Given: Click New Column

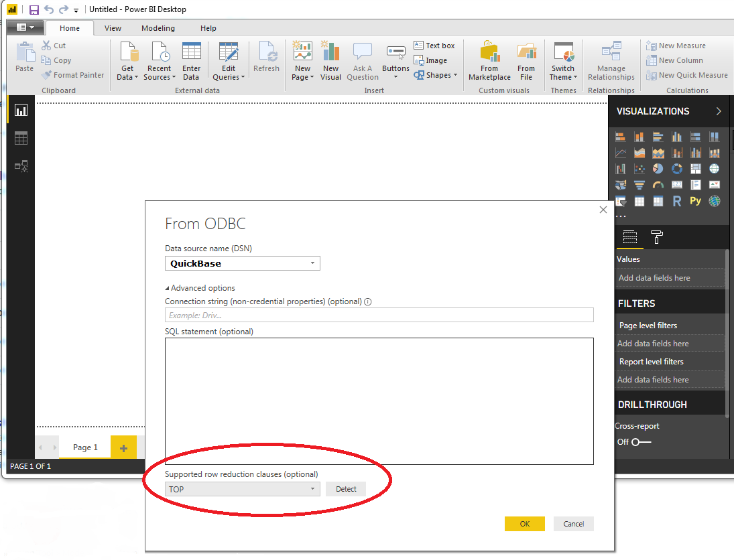Looking at the screenshot, I should tap(674, 60).
